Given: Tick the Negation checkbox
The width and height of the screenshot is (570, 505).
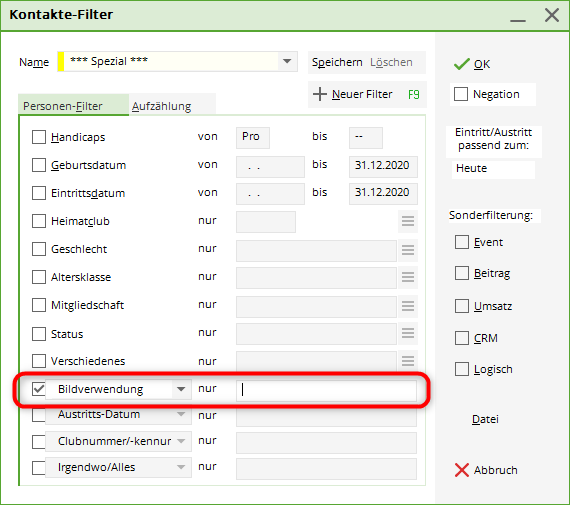Looking at the screenshot, I should click(x=461, y=94).
